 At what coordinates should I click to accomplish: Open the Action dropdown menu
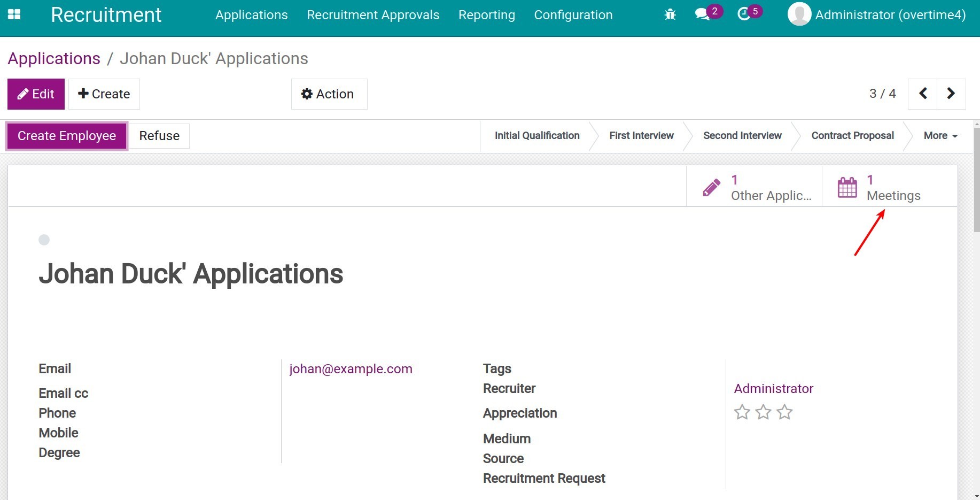[329, 94]
